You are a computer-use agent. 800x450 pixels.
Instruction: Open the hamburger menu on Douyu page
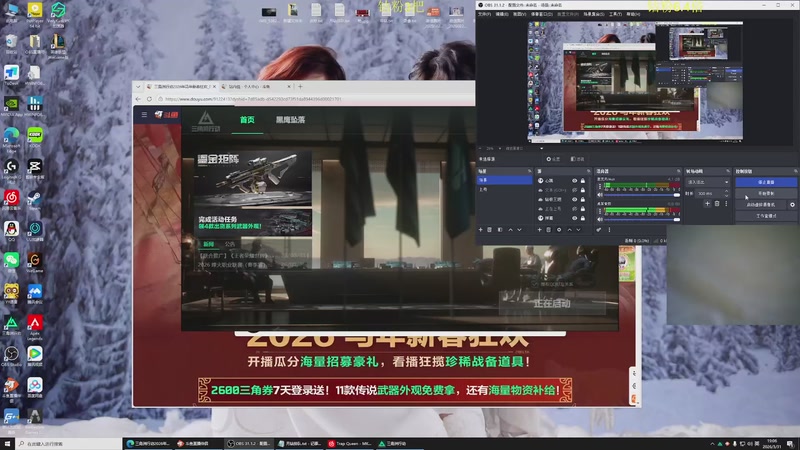point(144,115)
